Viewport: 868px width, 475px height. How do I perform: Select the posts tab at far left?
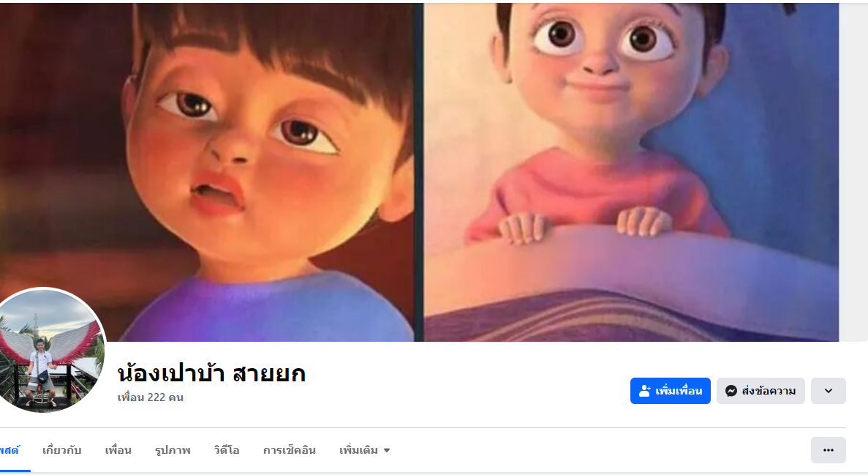point(10,450)
